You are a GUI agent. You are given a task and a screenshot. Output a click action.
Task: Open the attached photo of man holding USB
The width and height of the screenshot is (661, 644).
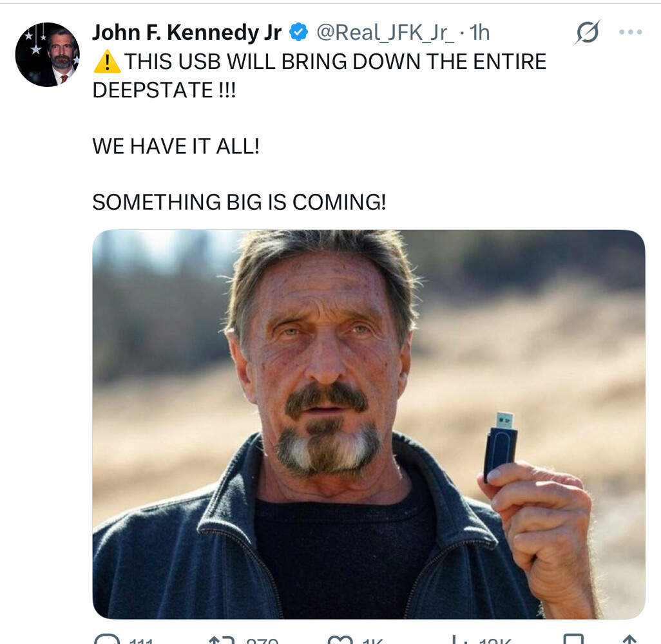pyautogui.click(x=369, y=424)
